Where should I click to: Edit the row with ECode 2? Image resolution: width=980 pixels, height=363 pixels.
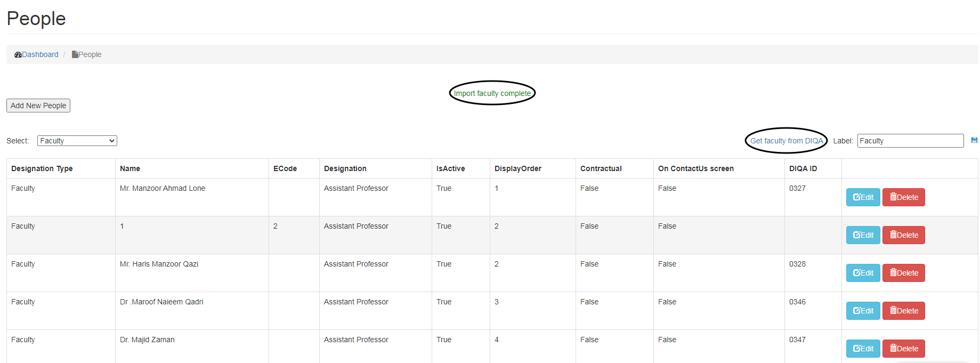click(x=863, y=235)
